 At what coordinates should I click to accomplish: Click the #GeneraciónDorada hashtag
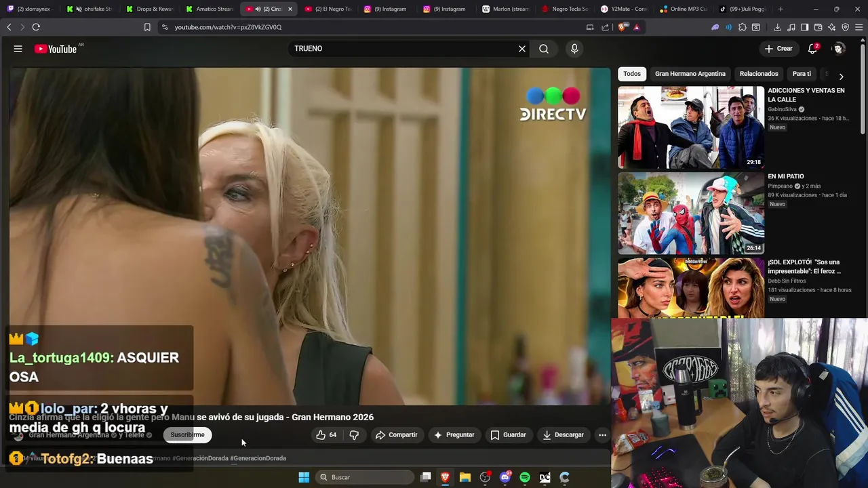tap(200, 458)
